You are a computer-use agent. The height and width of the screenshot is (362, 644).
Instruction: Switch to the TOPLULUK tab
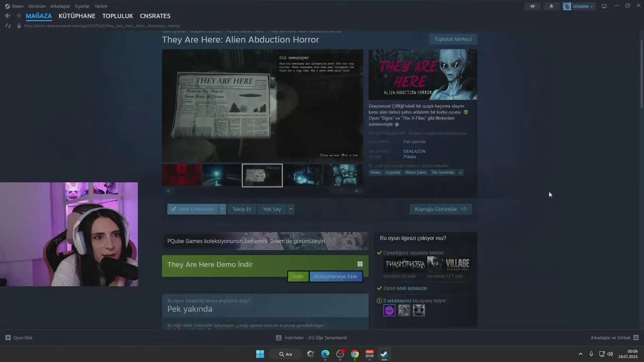(x=118, y=16)
